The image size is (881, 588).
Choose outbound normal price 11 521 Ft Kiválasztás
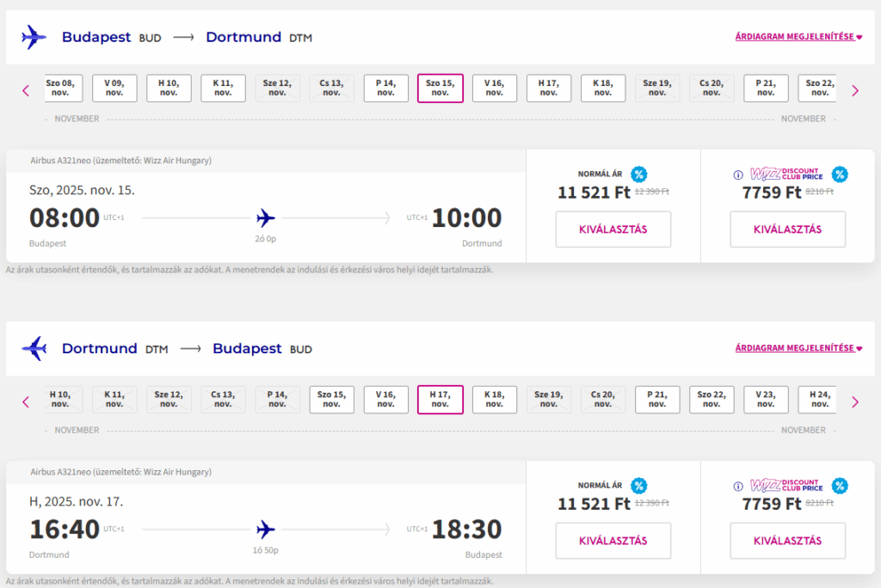pos(613,230)
